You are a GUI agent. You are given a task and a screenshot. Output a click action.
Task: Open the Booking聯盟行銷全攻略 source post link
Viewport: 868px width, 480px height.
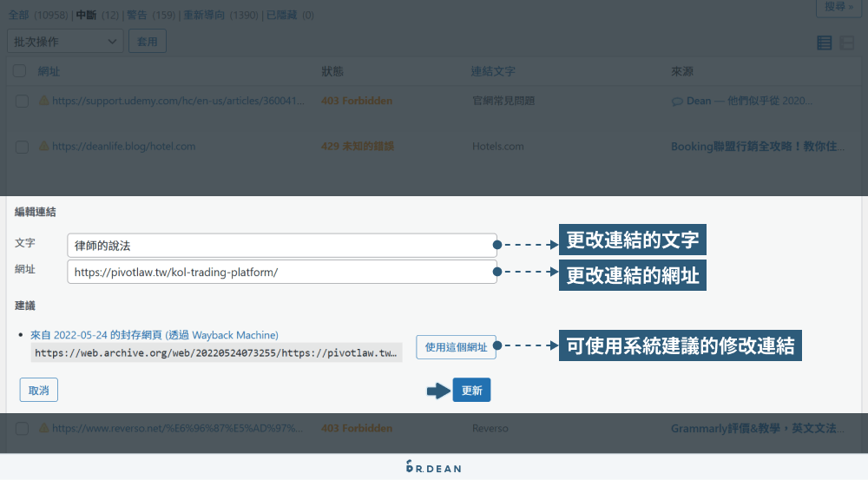[758, 146]
